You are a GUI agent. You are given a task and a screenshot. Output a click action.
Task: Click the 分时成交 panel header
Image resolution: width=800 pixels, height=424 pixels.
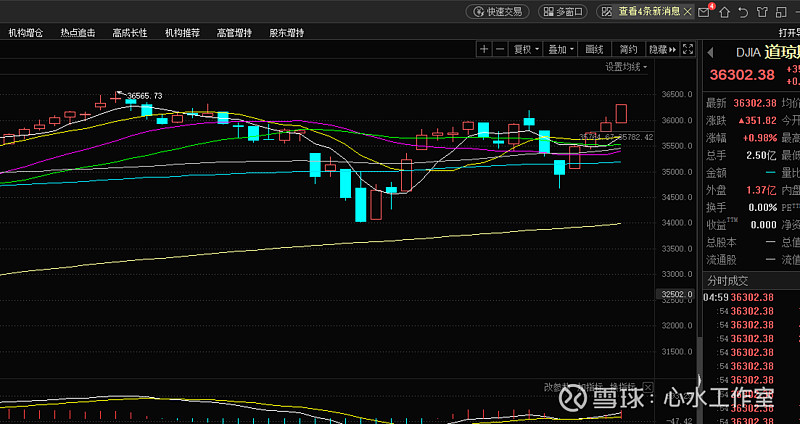(x=728, y=281)
